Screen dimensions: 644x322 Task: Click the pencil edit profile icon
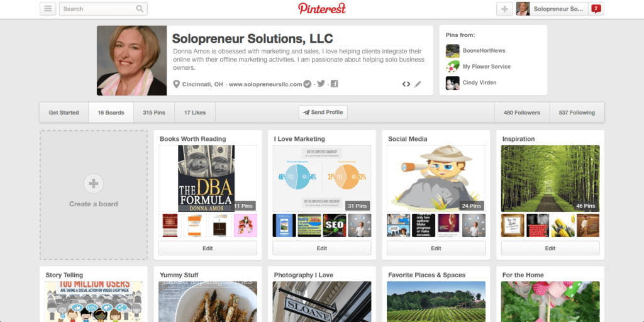point(418,84)
